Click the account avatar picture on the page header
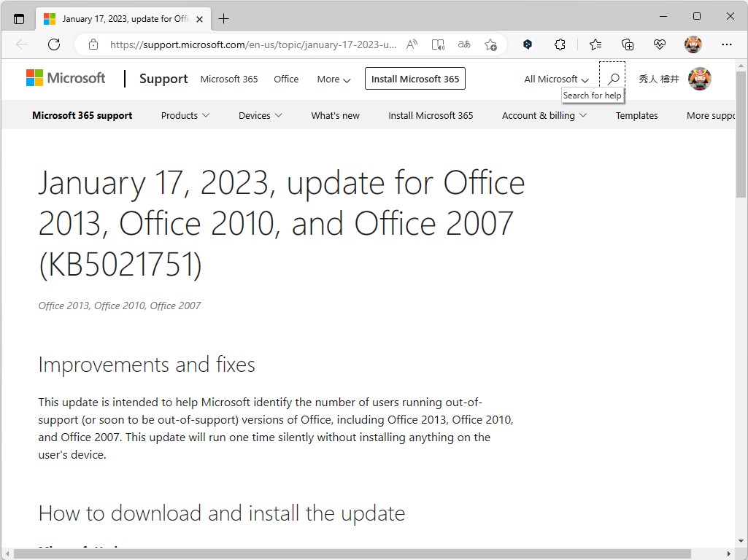The width and height of the screenshot is (748, 560). [x=700, y=79]
